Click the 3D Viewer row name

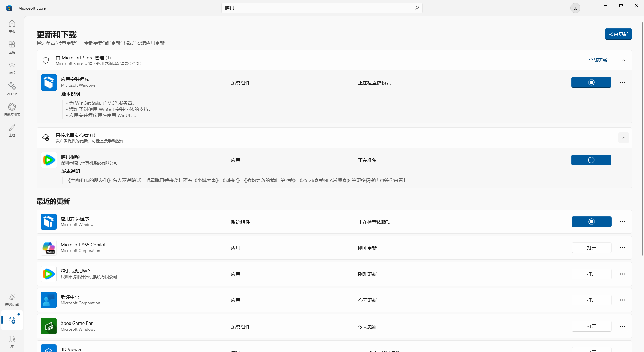click(x=71, y=349)
